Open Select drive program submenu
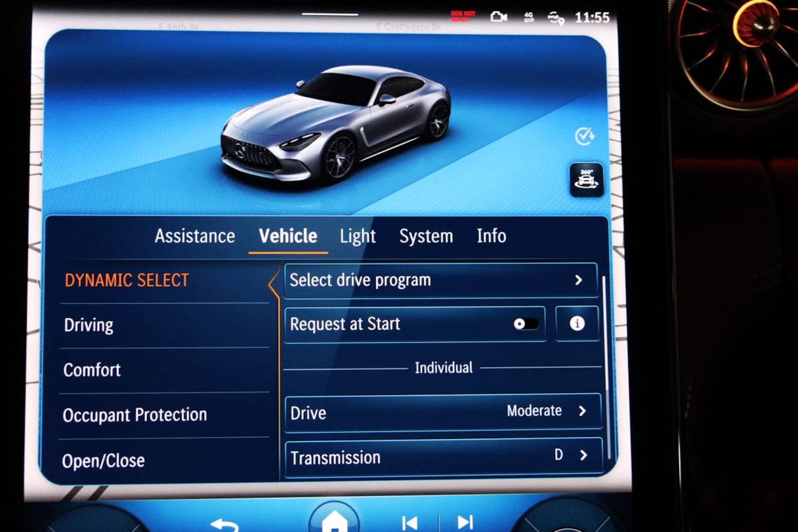 click(x=441, y=280)
